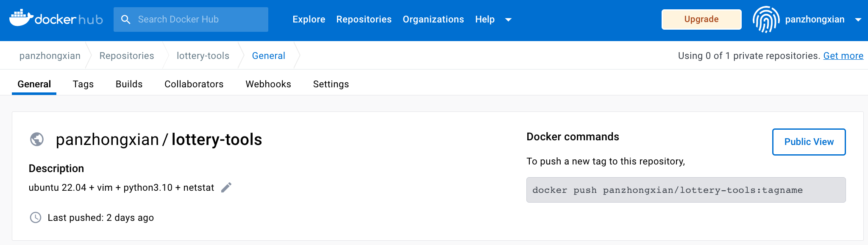Open the fingerprint user avatar
The image size is (868, 245).
766,19
